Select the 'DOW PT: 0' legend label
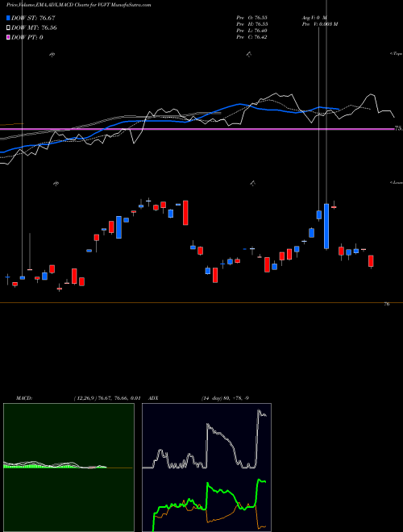This screenshot has height=532, width=403. coord(27,37)
